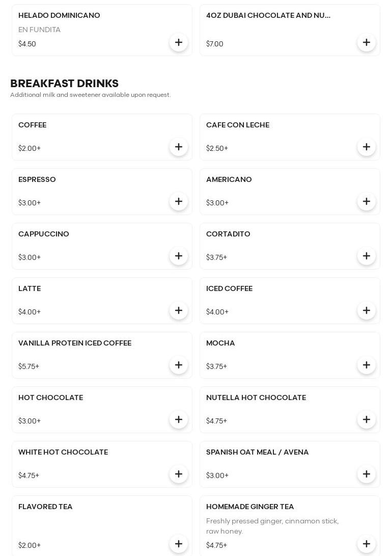
Task: Add Iced Coffee with plus icon
Action: point(367,311)
